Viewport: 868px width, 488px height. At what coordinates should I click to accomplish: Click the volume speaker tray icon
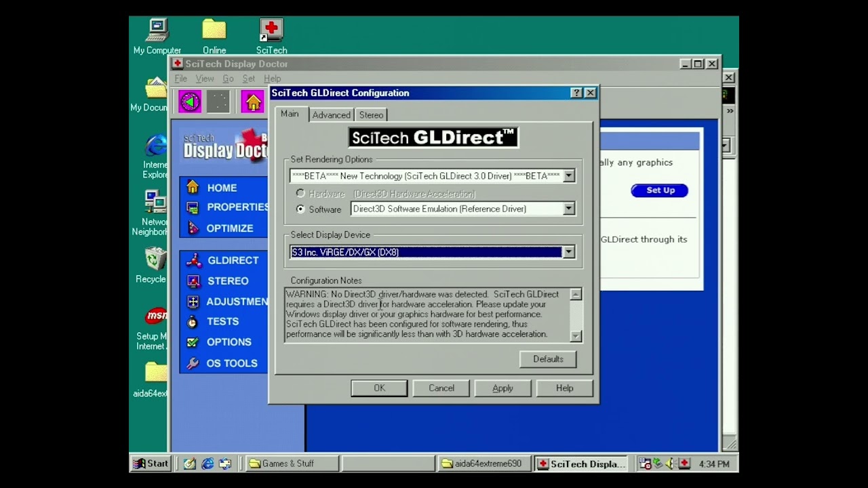pyautogui.click(x=670, y=464)
